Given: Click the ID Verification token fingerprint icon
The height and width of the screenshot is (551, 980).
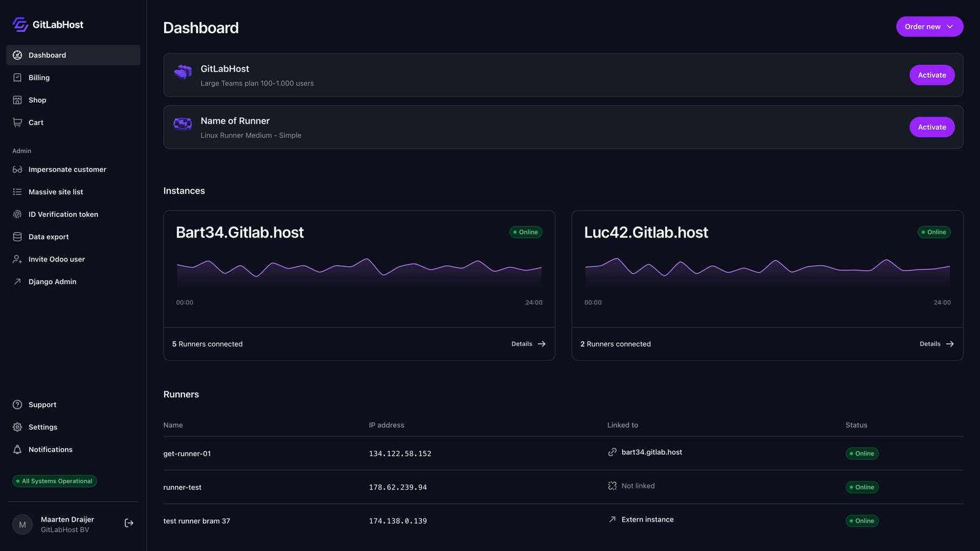Looking at the screenshot, I should point(17,214).
